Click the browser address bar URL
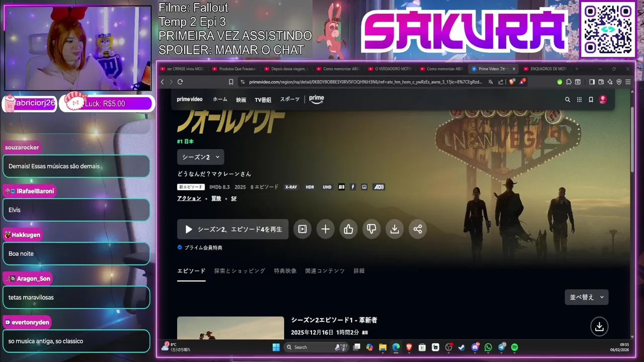Image resolution: width=644 pixels, height=362 pixels. (x=366, y=82)
